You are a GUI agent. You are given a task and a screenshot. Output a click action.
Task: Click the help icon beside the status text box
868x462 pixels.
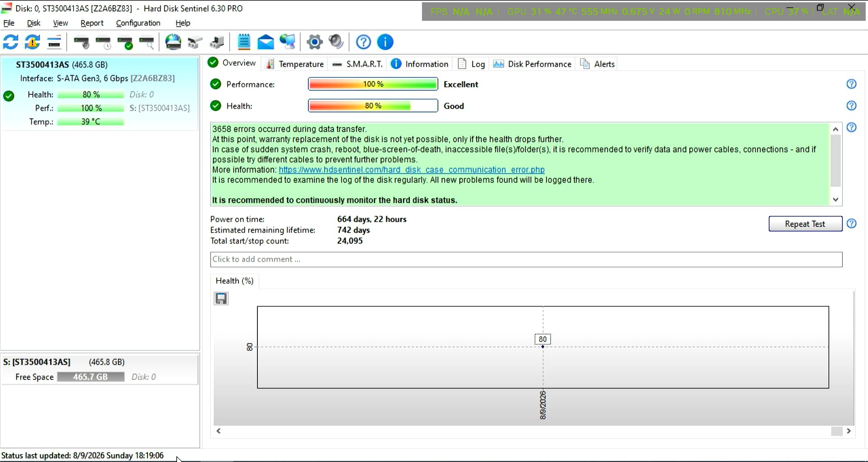point(851,128)
